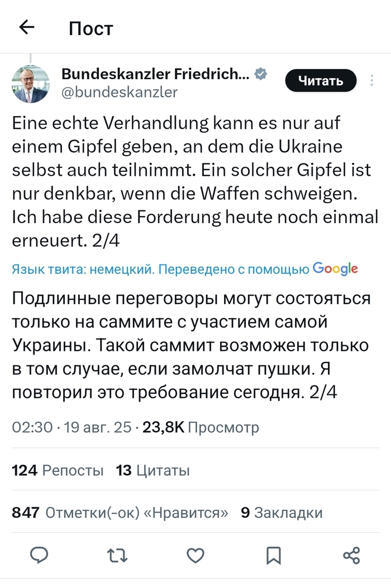This screenshot has height=588, width=391.
Task: Click the verified badge next to name
Action: coord(260,73)
